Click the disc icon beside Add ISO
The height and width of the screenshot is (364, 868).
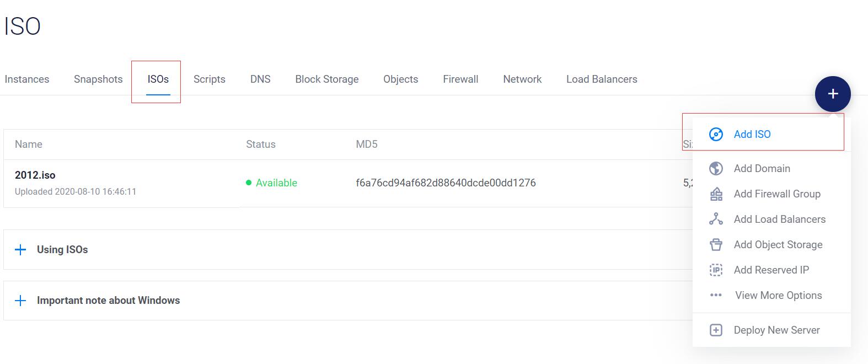pyautogui.click(x=716, y=135)
